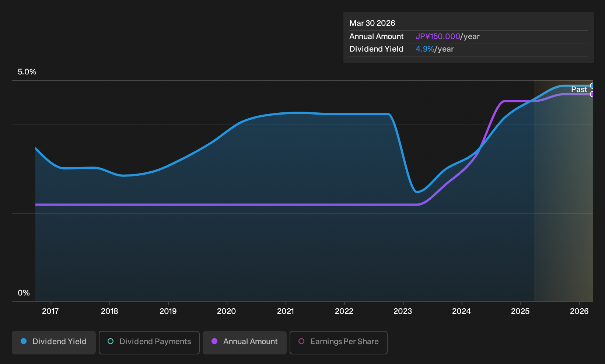Click the Annual Amount tooltip row label
The height and width of the screenshot is (364, 605).
tap(376, 36)
